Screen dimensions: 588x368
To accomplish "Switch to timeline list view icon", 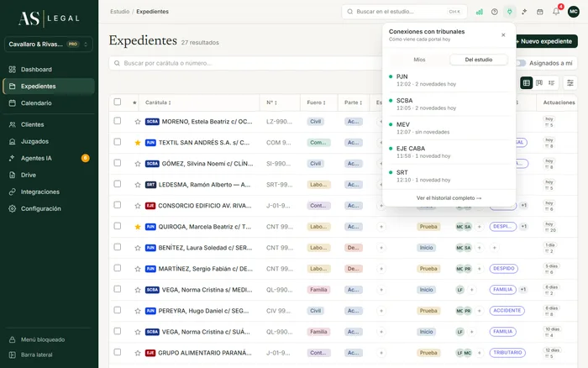I will click(x=551, y=83).
